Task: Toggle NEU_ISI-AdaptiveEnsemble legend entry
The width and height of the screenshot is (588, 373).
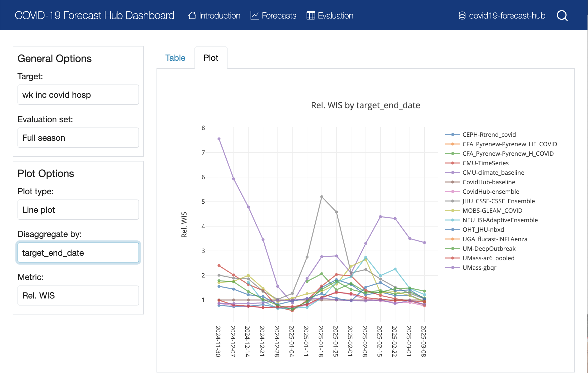Action: click(x=491, y=220)
